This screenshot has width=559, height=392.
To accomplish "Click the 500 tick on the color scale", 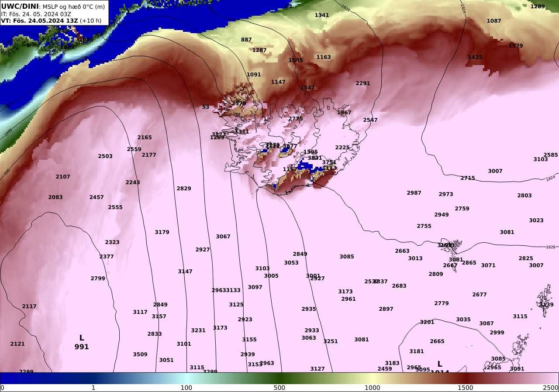I will [x=279, y=388].
